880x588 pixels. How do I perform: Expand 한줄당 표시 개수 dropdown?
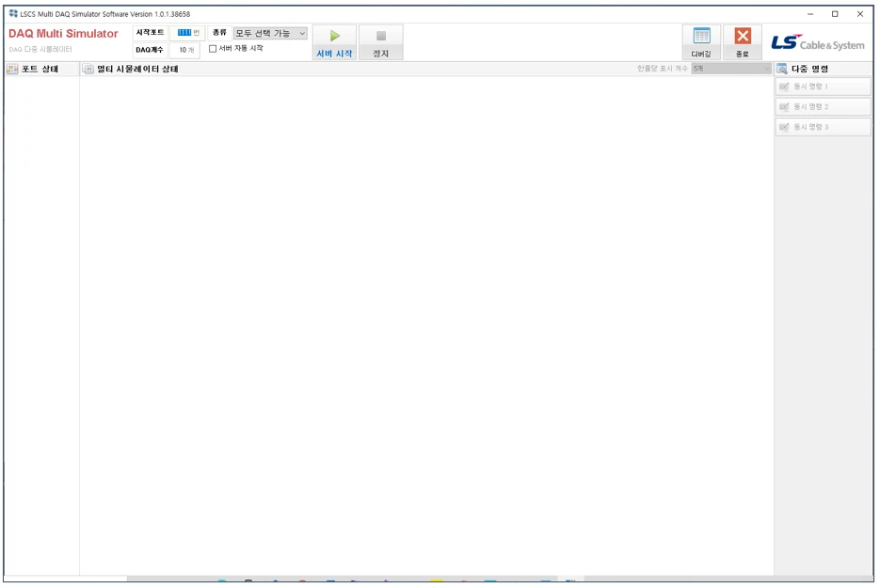click(x=730, y=69)
